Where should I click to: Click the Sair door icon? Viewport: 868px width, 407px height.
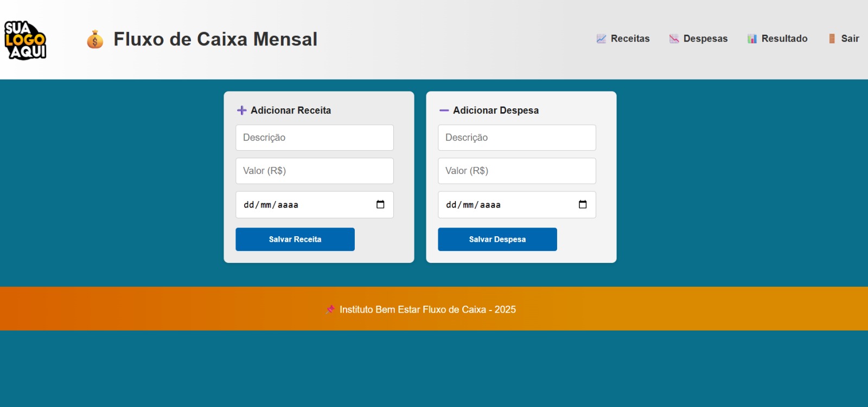click(x=832, y=38)
